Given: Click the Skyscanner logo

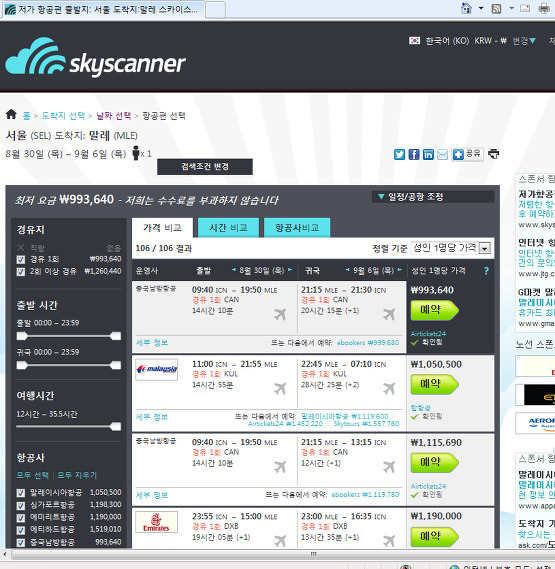Looking at the screenshot, I should [x=95, y=57].
